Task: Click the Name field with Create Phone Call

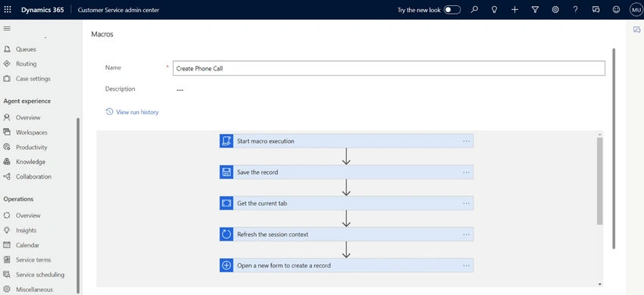Action: (389, 68)
